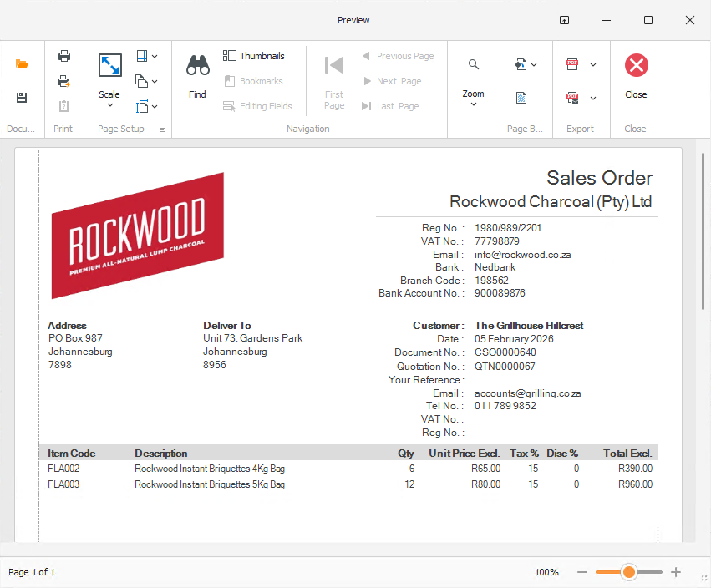Zoom in with the plus button
Viewport: 711px width, 588px height.
pos(676,572)
